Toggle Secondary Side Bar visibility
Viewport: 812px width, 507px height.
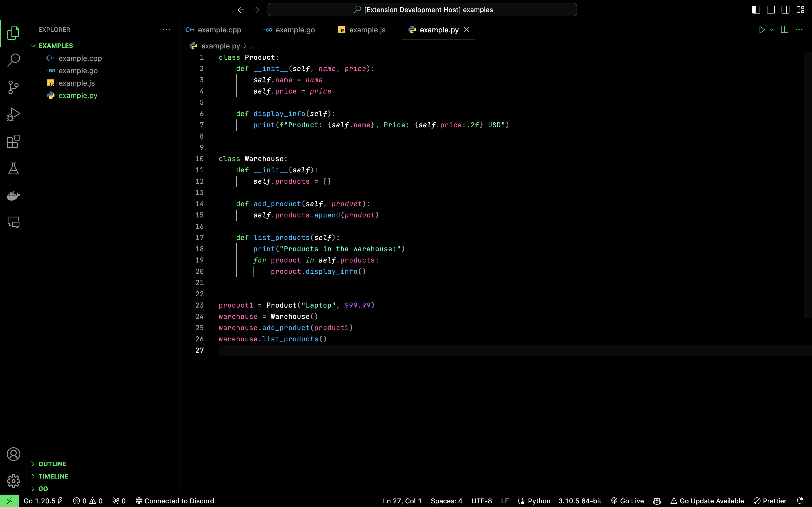point(785,10)
